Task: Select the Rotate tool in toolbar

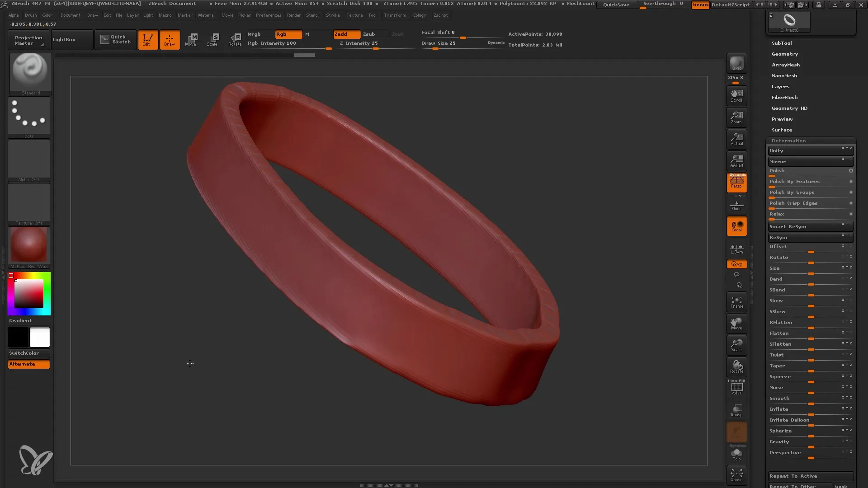Action: (x=235, y=39)
